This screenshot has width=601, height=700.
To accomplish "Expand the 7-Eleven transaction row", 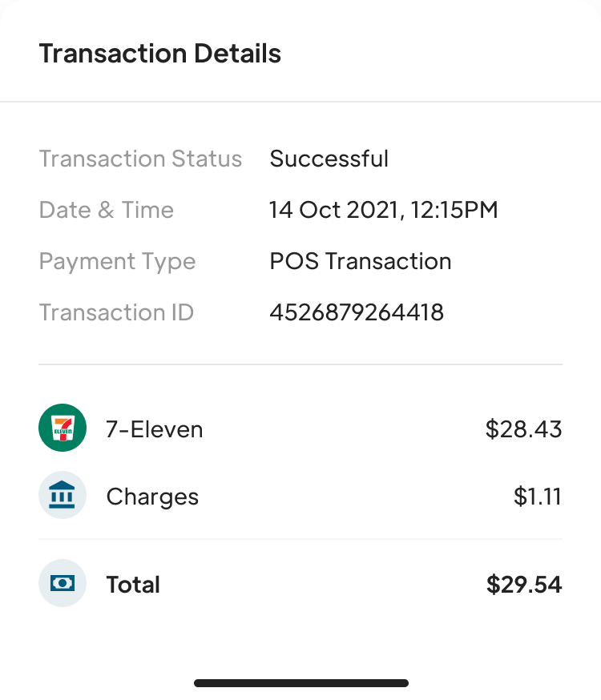I will click(x=300, y=428).
